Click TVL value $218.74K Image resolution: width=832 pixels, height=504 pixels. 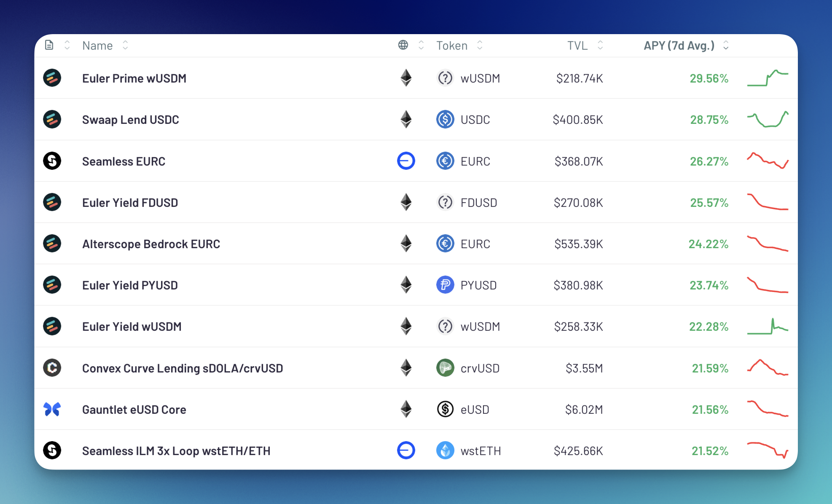click(x=580, y=78)
